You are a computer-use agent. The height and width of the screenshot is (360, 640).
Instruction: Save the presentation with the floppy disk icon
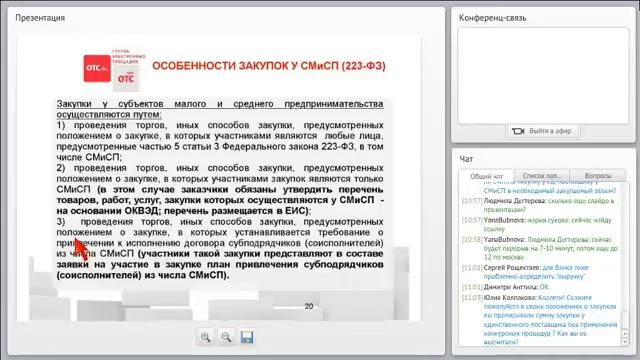[x=247, y=337]
